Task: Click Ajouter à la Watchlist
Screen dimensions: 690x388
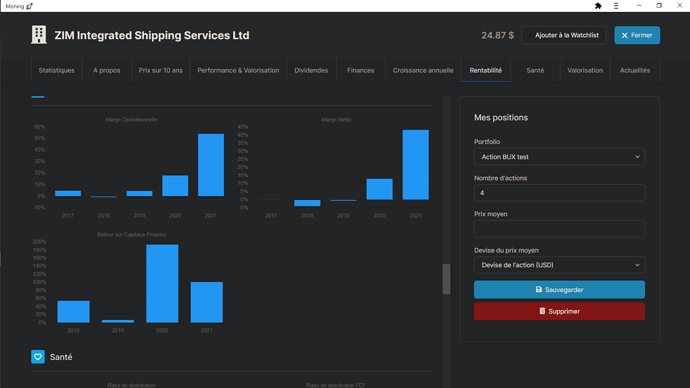Action: coord(564,35)
